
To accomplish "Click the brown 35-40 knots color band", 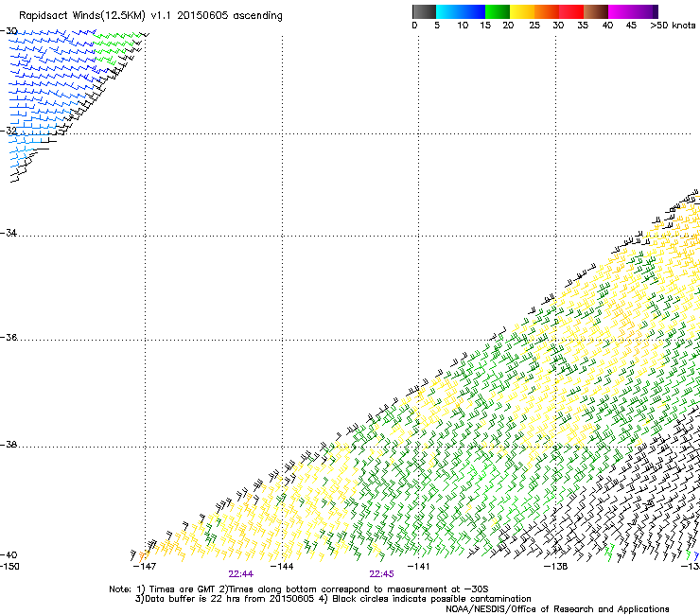I will pos(596,11).
